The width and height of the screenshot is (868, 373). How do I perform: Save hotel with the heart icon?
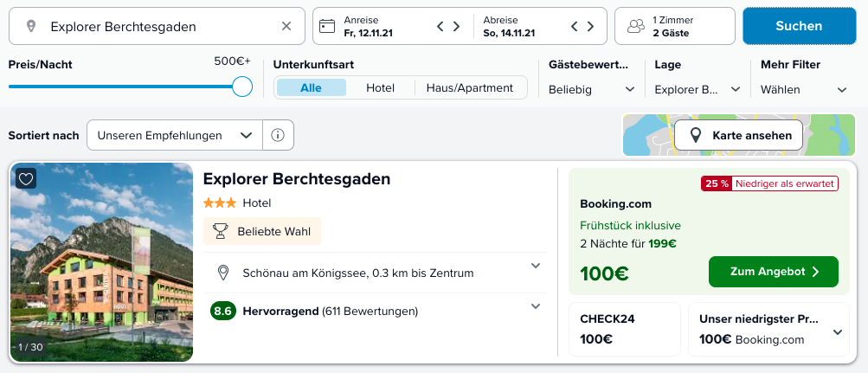(x=26, y=178)
